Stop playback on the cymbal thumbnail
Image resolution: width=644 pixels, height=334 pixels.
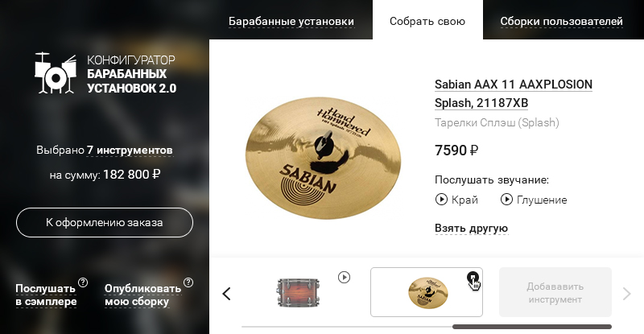coord(473,278)
